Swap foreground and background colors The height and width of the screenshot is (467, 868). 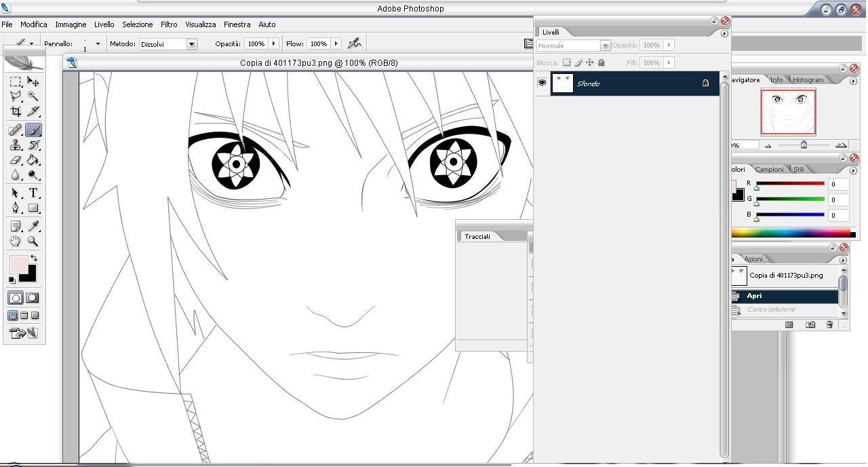point(33,259)
